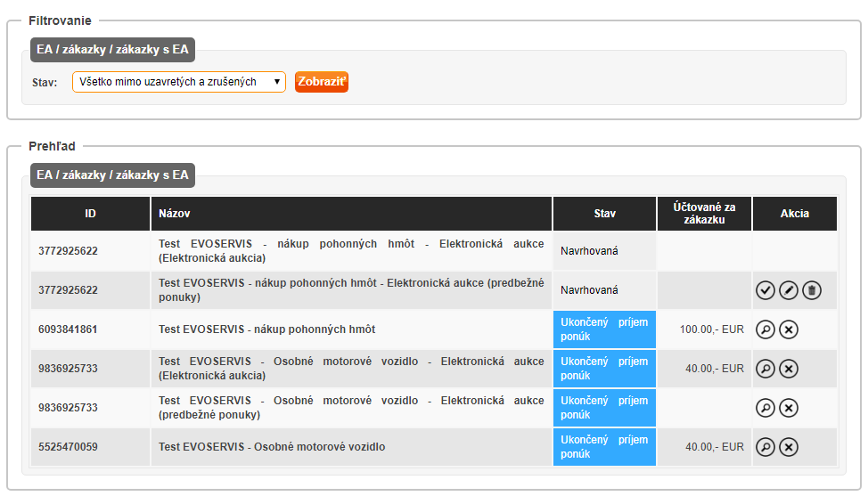Image resolution: width=868 pixels, height=496 pixels.
Task: Click the ID column header
Action: click(x=90, y=214)
